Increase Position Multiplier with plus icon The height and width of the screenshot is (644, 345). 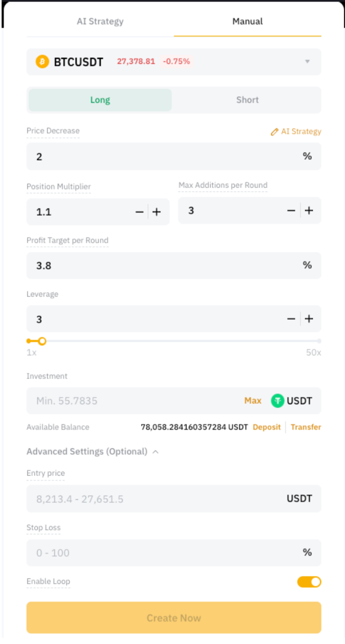(x=157, y=212)
